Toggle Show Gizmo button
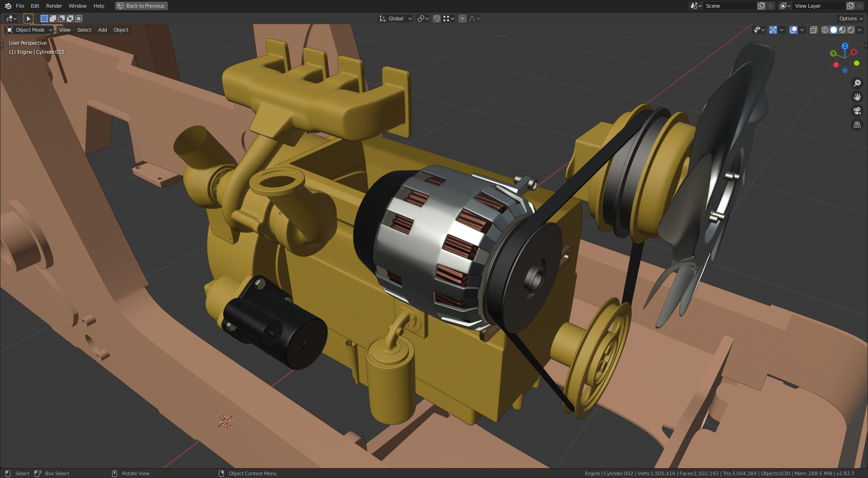Viewport: 868px width, 478px height. click(x=773, y=30)
